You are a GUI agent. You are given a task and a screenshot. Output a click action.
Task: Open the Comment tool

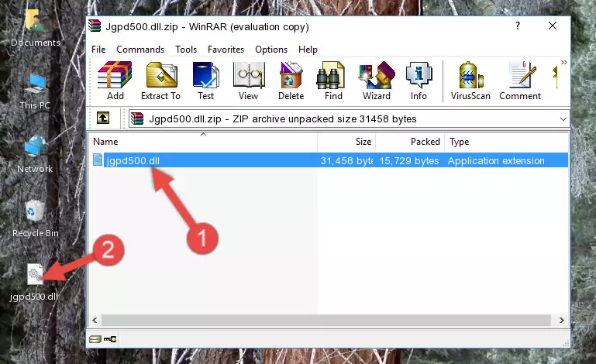pyautogui.click(x=520, y=81)
